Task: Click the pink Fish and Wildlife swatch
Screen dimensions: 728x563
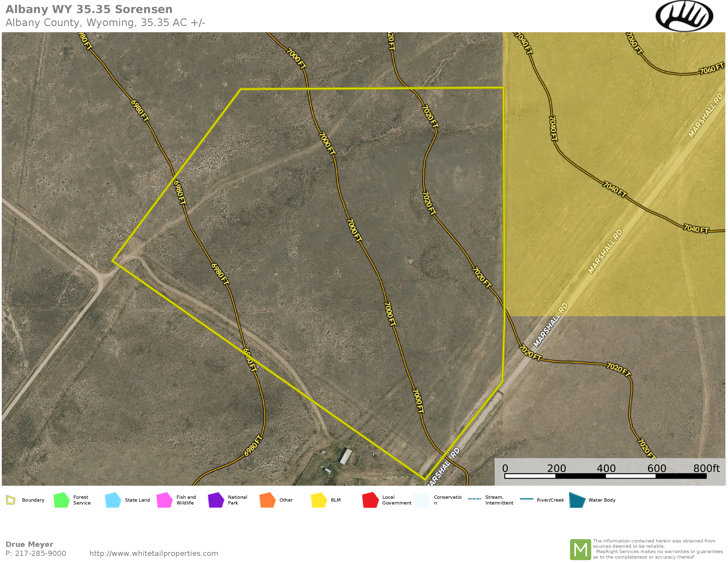Action: coord(164,500)
